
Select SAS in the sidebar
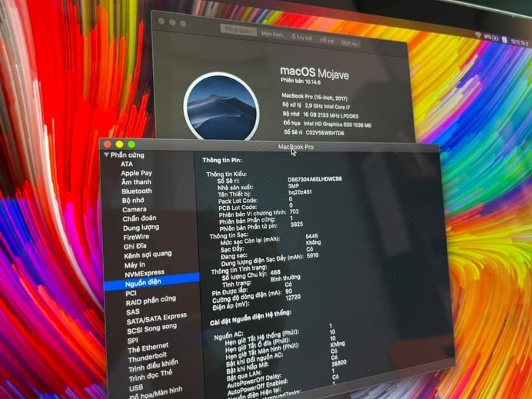coord(132,312)
